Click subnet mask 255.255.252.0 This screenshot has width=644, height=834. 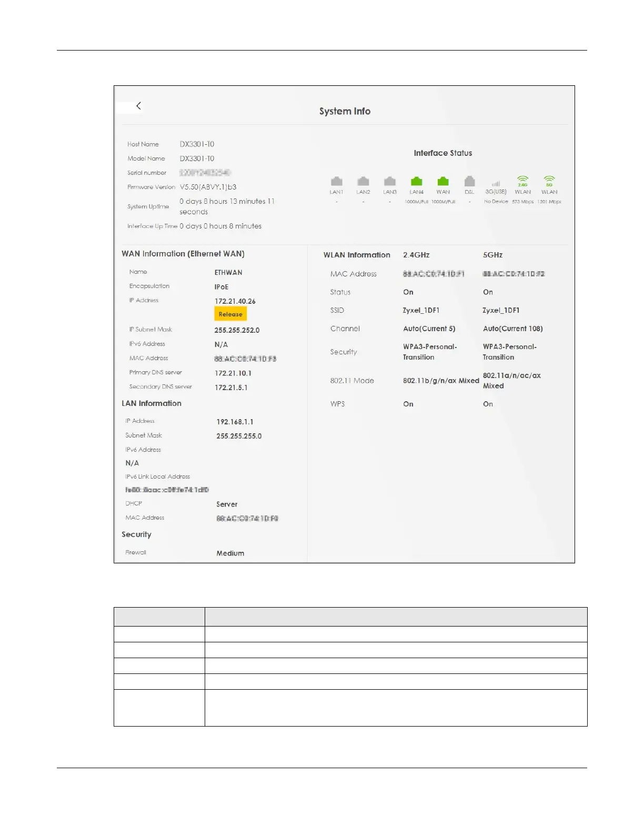(237, 330)
